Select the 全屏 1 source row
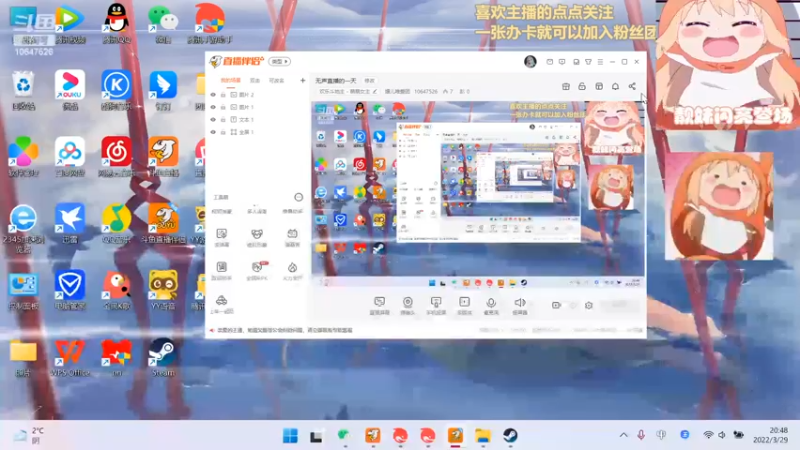Screen dimensions: 800x450 (258, 132)
